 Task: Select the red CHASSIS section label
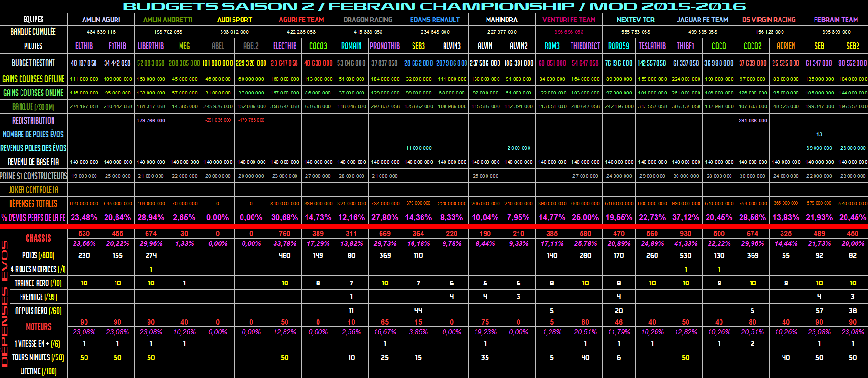[38, 238]
